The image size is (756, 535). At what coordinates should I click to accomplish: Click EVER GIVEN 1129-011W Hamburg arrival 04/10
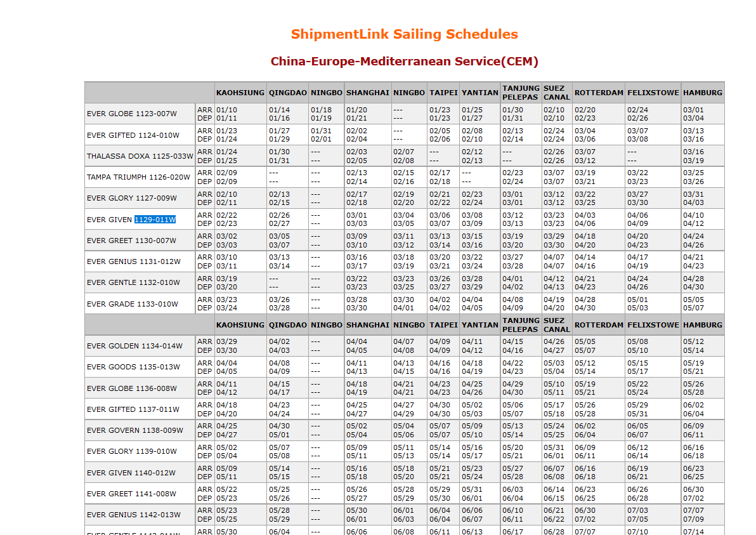(693, 215)
